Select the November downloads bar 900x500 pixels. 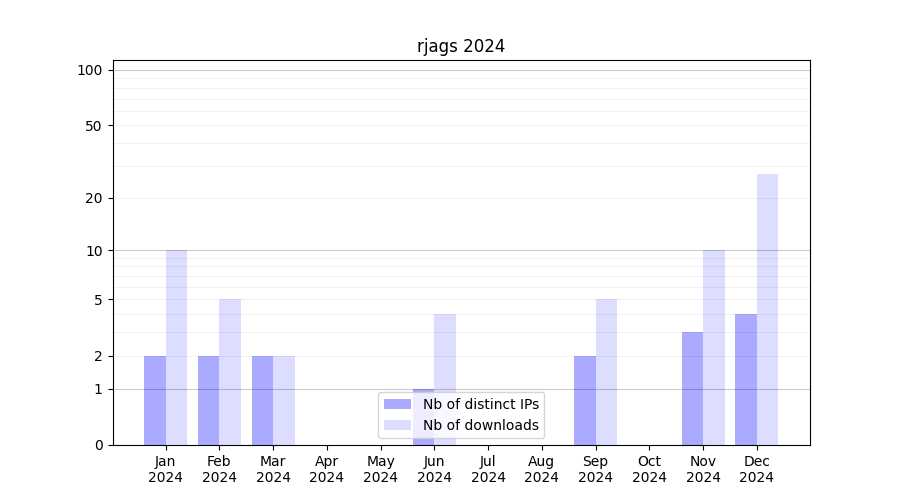(714, 347)
